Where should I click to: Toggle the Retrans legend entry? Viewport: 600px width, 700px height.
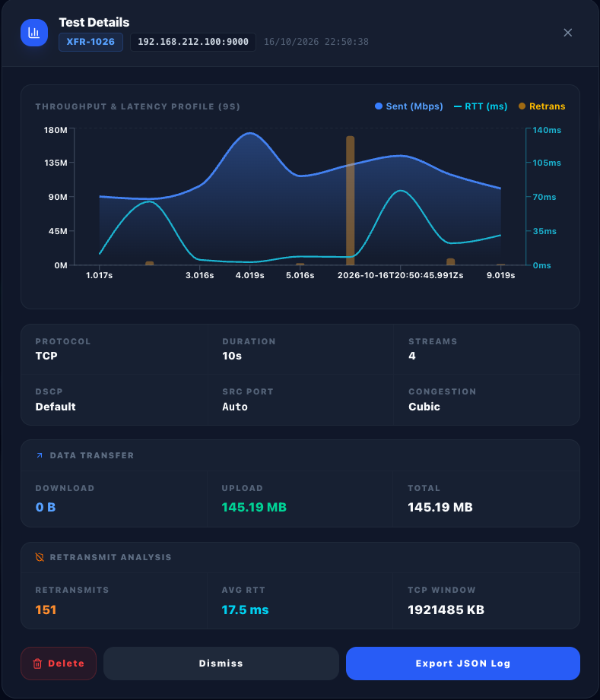coord(542,106)
